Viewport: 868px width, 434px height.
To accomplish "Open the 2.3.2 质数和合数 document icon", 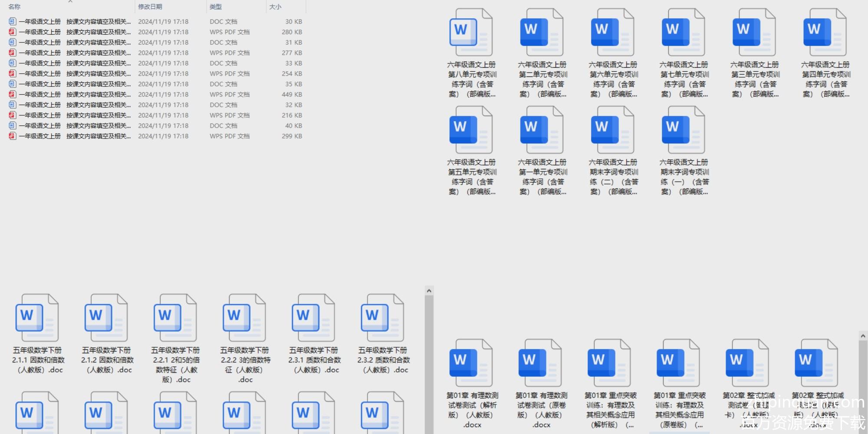I will point(382,318).
